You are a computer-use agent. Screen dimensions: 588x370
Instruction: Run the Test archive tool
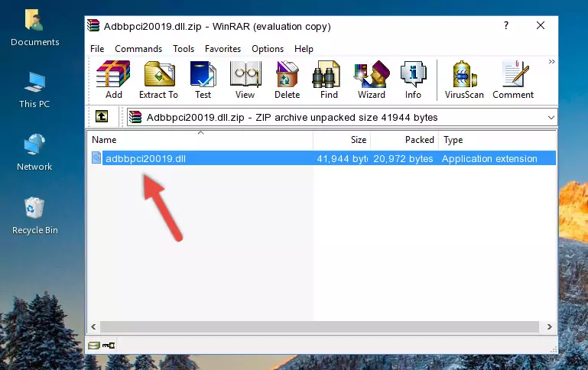point(203,80)
